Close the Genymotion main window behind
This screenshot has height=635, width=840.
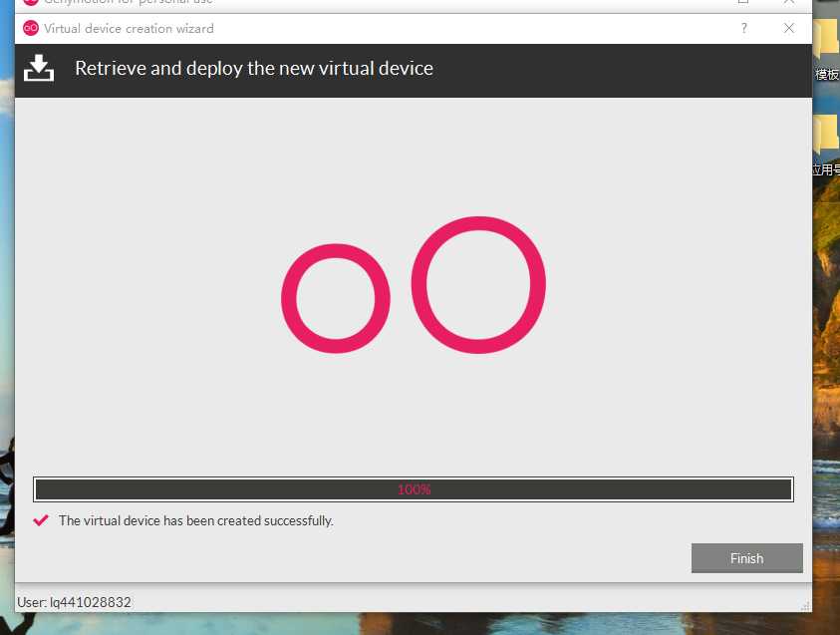(x=788, y=2)
